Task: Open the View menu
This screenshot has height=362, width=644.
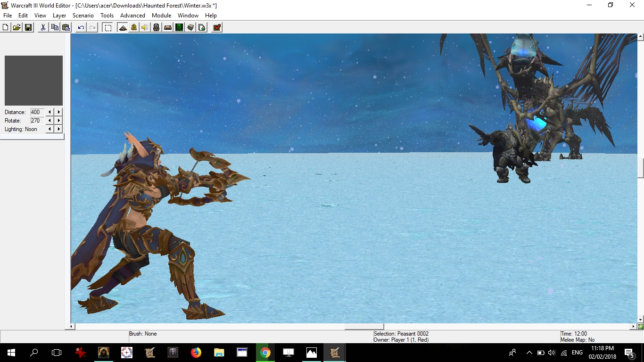Action: (x=40, y=16)
